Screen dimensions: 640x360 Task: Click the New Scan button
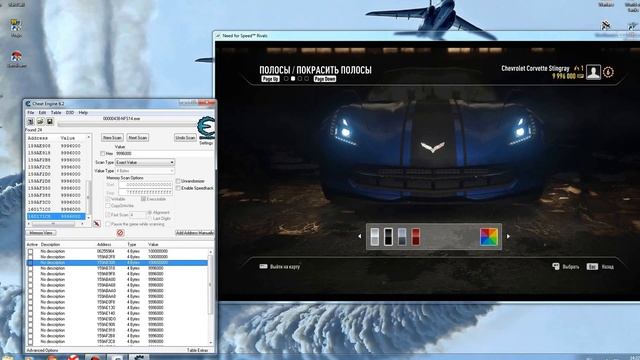(112, 138)
